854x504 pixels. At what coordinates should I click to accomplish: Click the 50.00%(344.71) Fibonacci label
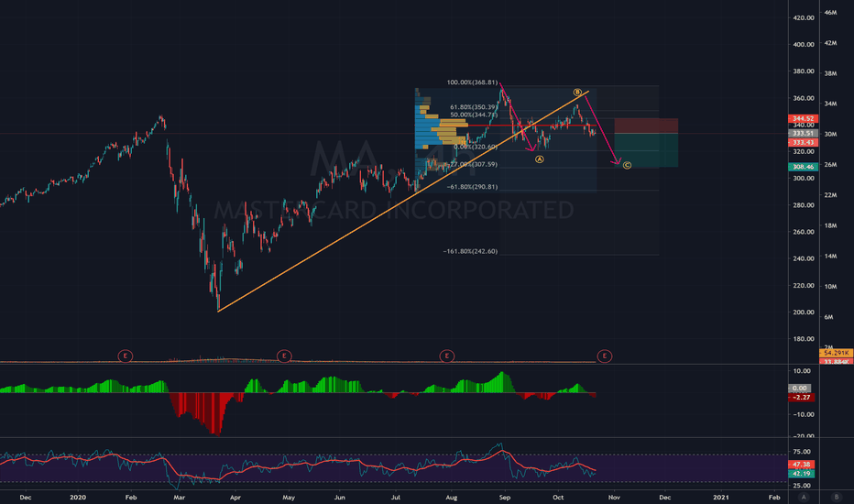474,115
